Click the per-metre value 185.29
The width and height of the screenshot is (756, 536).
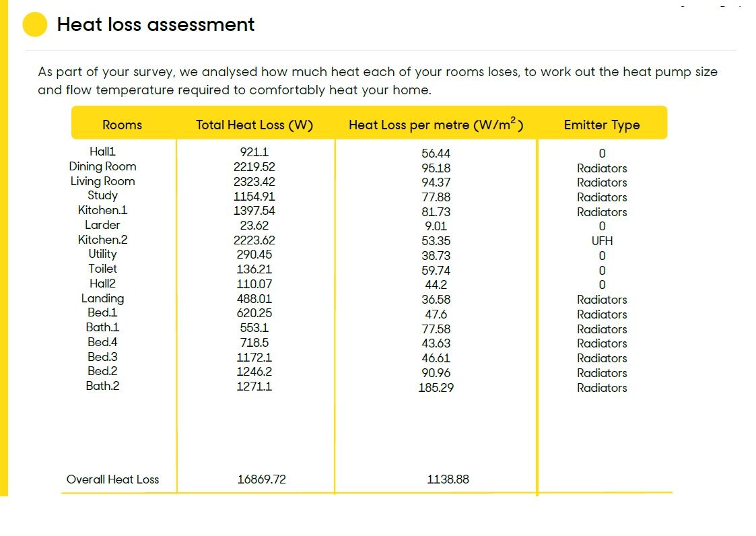tap(436, 388)
